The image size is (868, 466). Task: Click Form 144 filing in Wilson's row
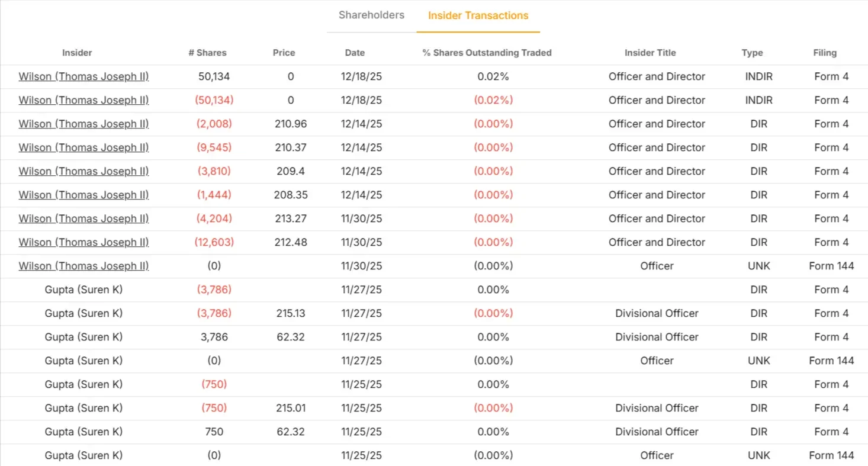tap(831, 266)
